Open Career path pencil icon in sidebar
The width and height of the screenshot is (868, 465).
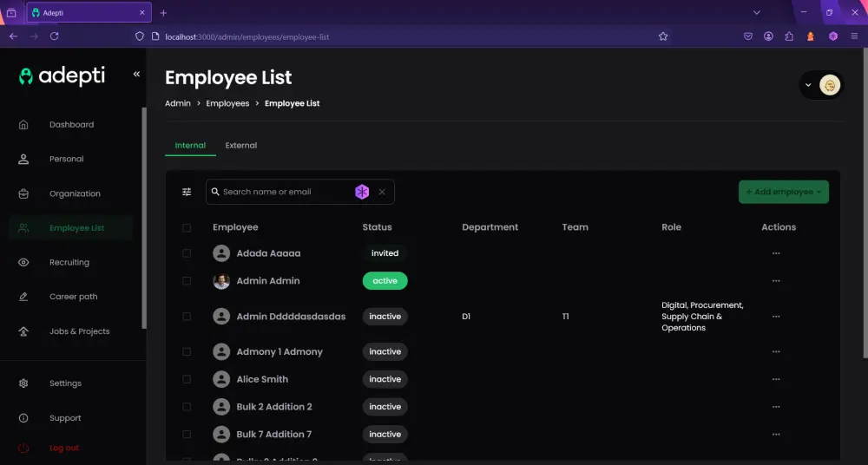pos(23,297)
